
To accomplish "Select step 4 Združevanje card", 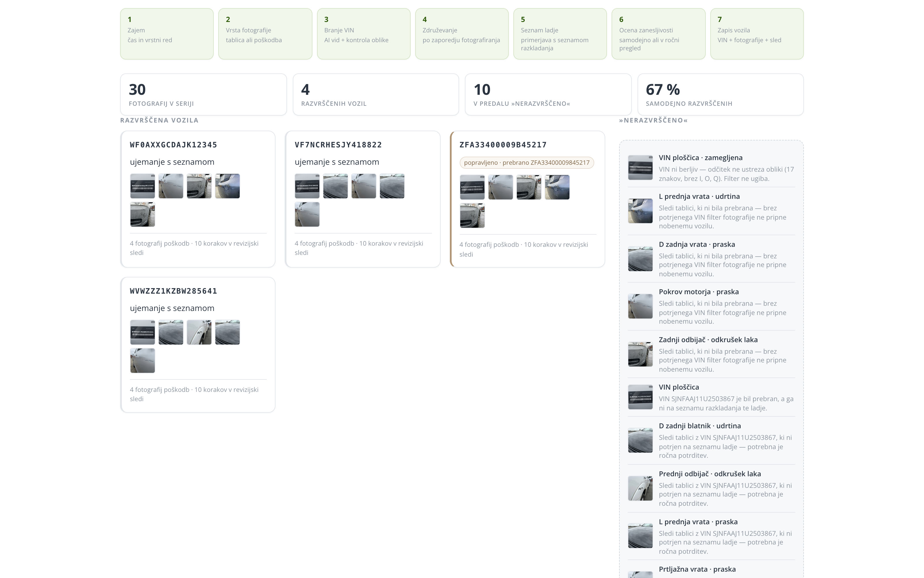I will point(462,34).
